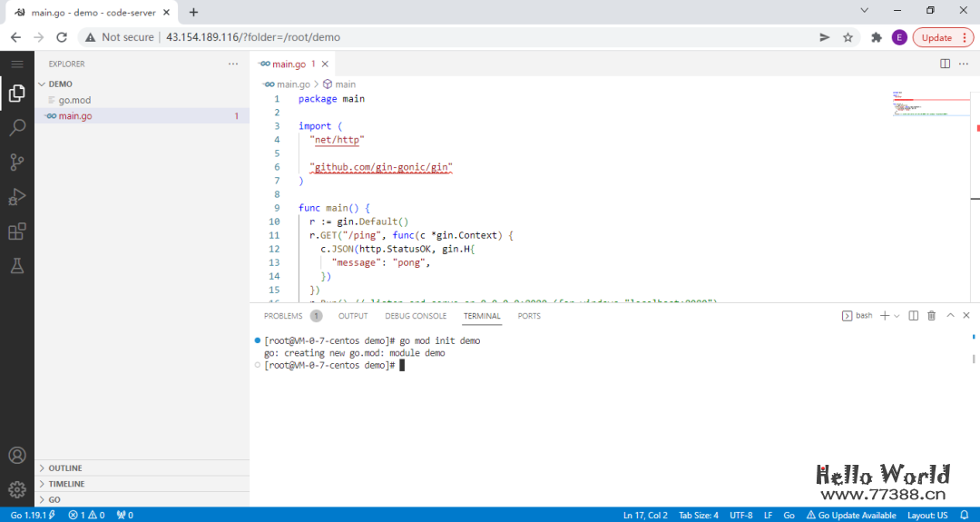
Task: Change the UTF-8 encoding setting
Action: 740,515
